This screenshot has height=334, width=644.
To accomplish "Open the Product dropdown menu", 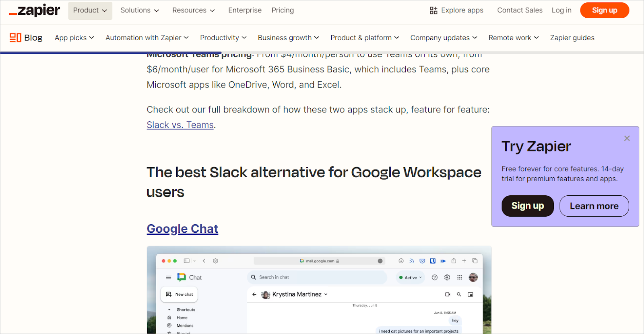I will pyautogui.click(x=90, y=10).
